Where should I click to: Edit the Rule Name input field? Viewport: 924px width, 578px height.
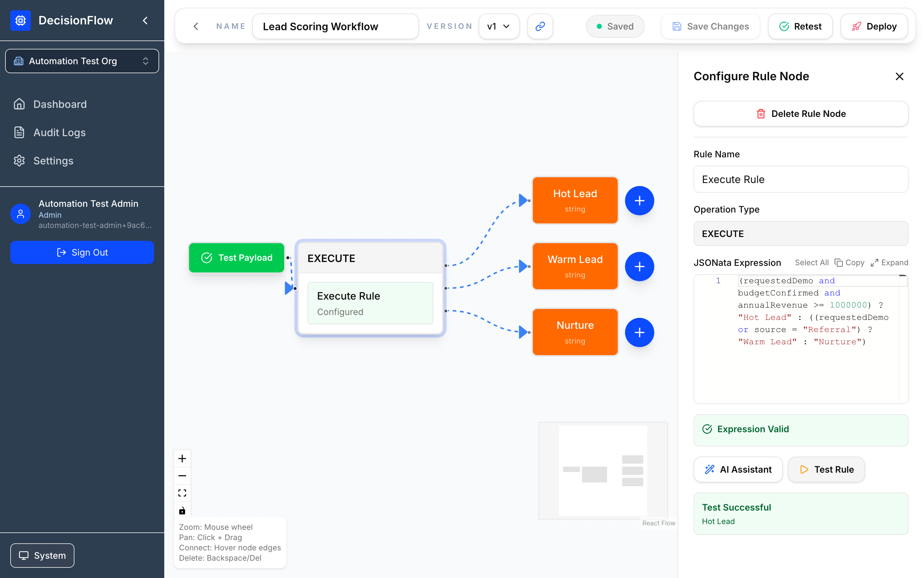(x=801, y=179)
